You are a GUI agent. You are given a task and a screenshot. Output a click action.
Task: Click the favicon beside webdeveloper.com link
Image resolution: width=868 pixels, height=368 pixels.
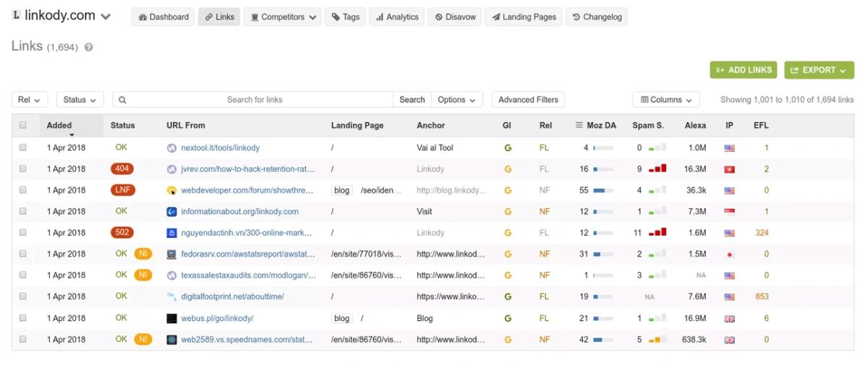click(171, 191)
